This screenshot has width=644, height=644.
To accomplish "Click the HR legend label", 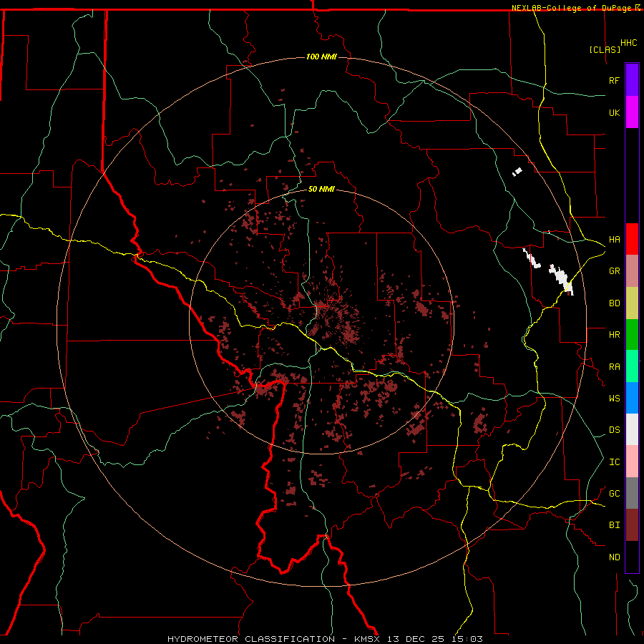I will point(614,335).
